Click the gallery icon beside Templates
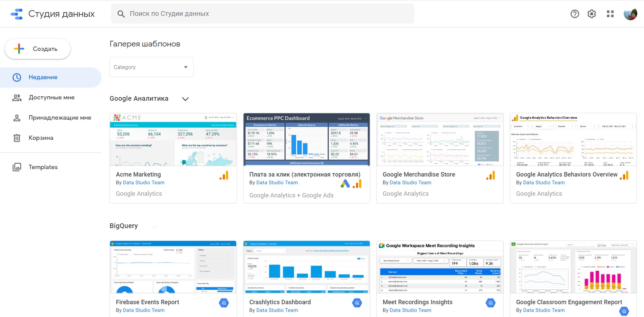644x317 pixels. (x=17, y=167)
